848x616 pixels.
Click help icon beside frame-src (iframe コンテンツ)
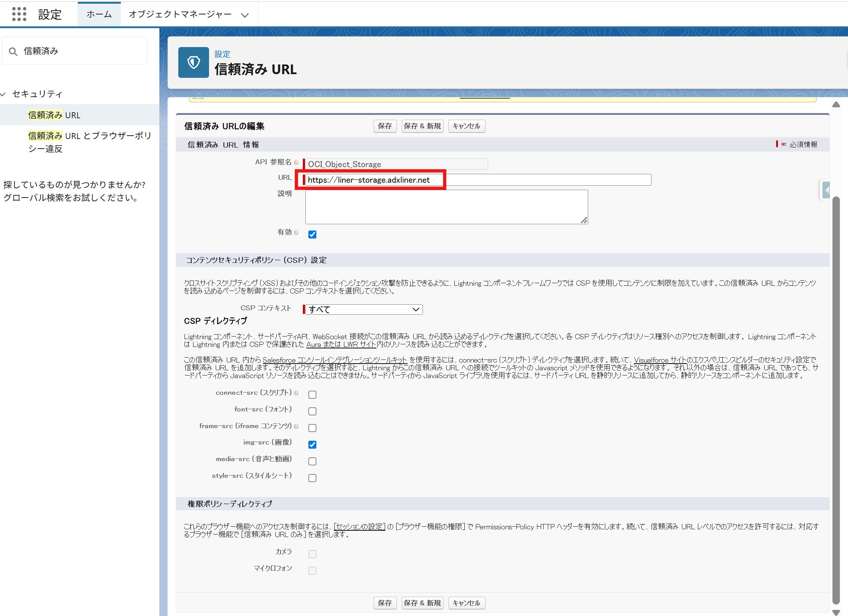[296, 426]
